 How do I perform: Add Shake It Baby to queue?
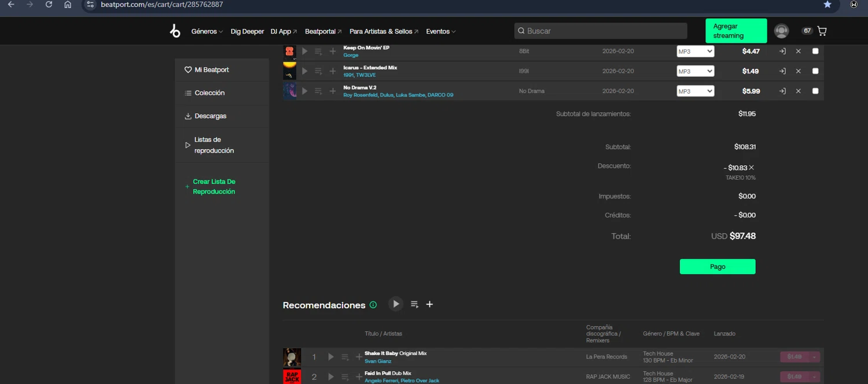pyautogui.click(x=345, y=357)
